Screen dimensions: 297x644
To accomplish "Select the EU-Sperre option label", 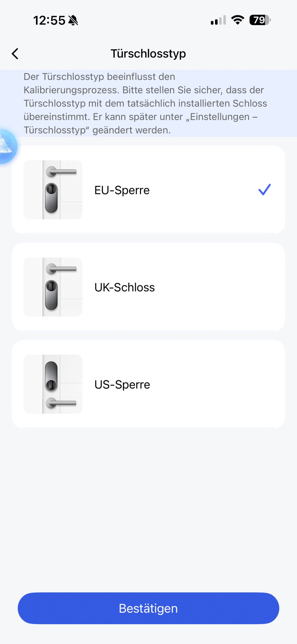I will pyautogui.click(x=122, y=190).
